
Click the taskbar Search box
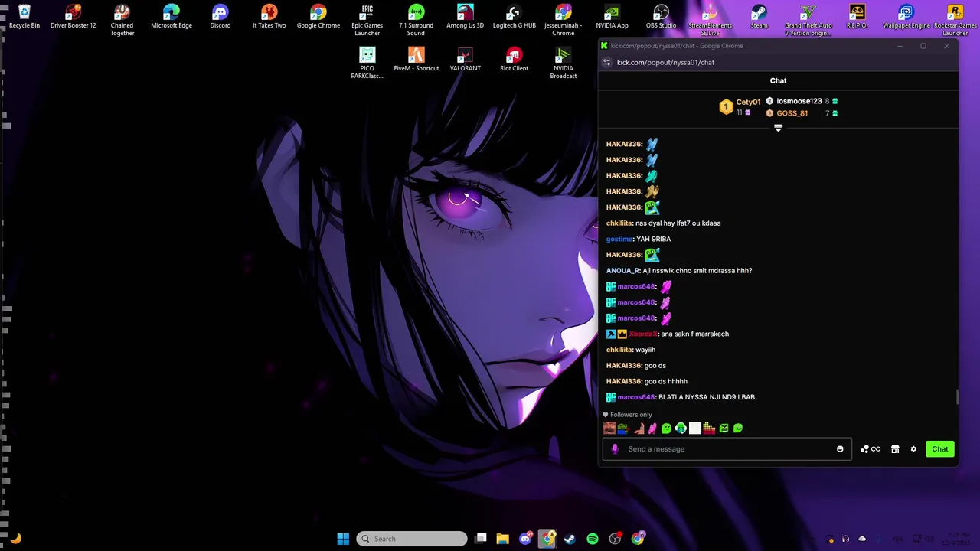(x=412, y=539)
